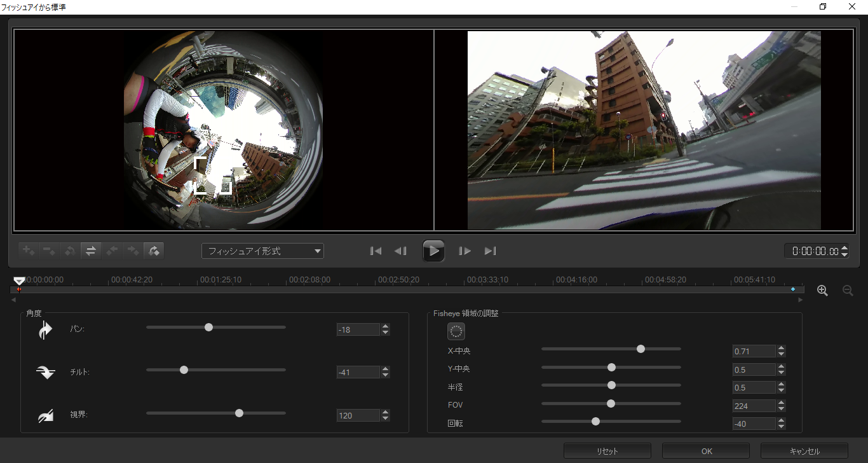
Task: Decrease the FOV value with down arrow
Action: coord(782,409)
